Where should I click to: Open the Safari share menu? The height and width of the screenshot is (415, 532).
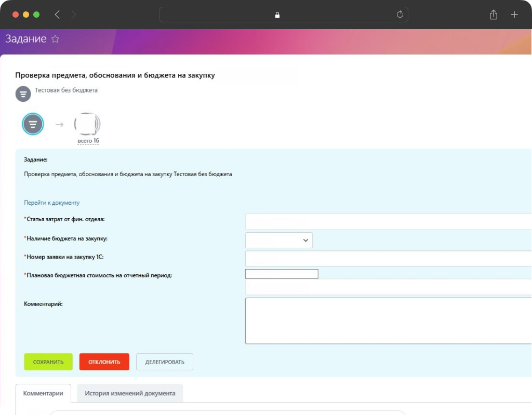point(493,15)
